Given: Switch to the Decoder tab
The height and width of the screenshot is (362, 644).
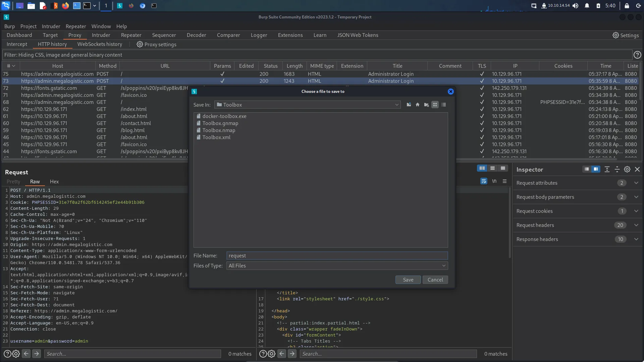Looking at the screenshot, I should (x=196, y=35).
